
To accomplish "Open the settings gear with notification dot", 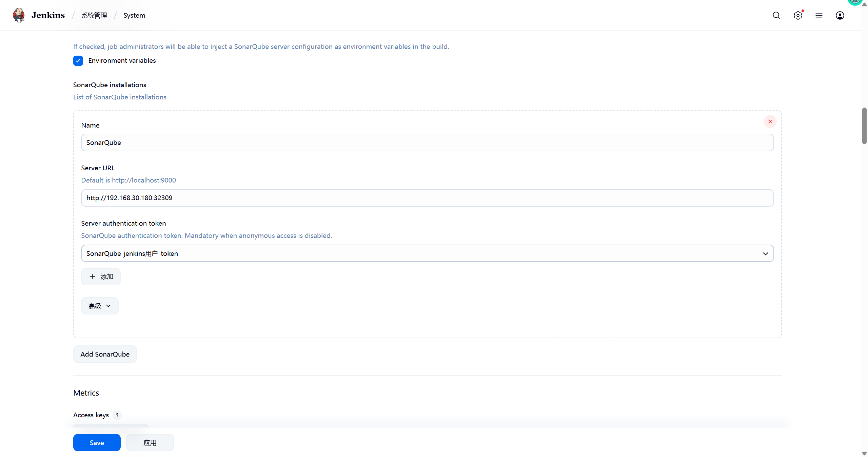I will [798, 15].
